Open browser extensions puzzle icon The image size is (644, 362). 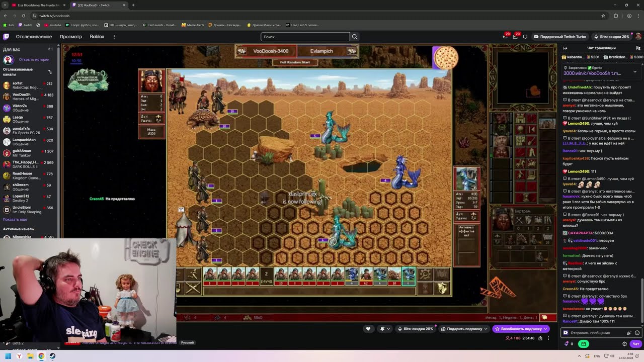tap(616, 16)
